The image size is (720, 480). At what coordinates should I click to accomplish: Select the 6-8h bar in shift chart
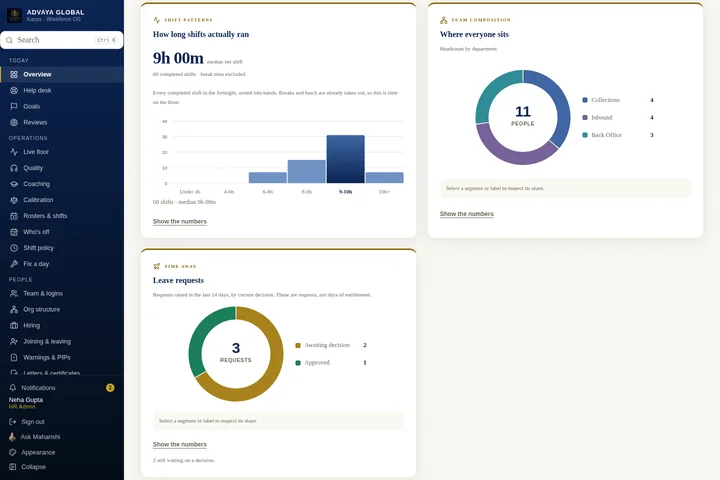point(268,178)
